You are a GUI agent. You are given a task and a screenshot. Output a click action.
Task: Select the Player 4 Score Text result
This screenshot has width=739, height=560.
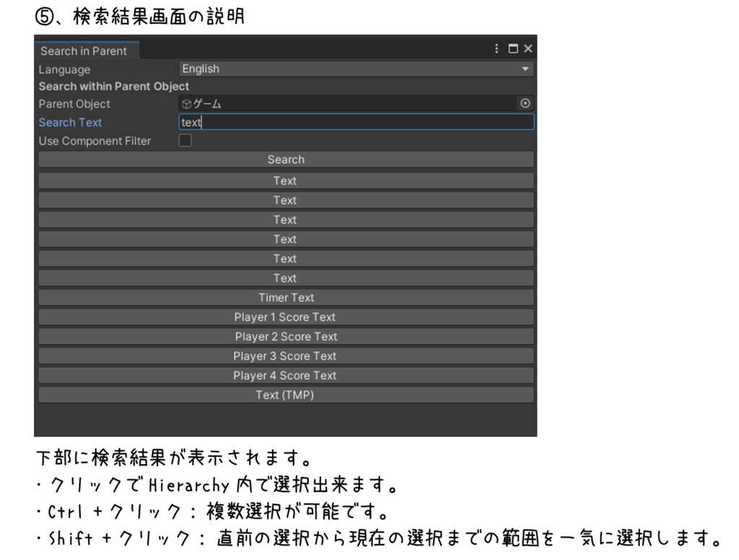click(285, 375)
